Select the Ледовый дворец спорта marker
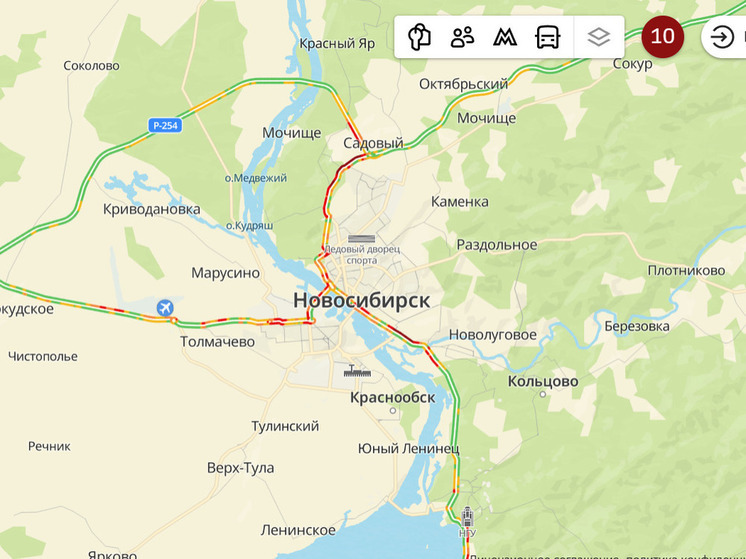Screen dimensions: 746x559 pyautogui.click(x=362, y=239)
